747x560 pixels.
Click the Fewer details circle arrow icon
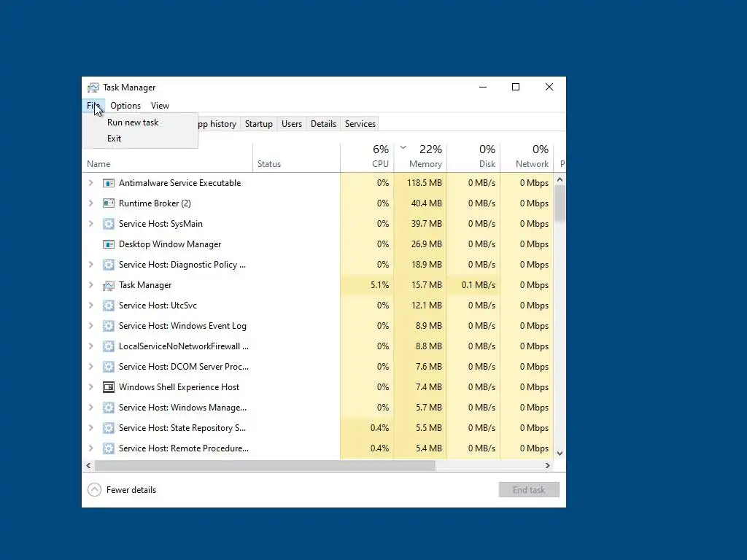tap(94, 490)
